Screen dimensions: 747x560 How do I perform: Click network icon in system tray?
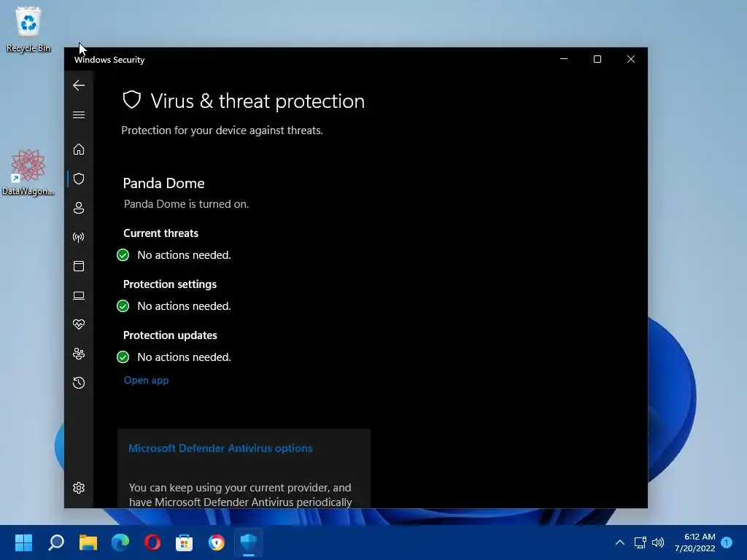[x=640, y=542]
